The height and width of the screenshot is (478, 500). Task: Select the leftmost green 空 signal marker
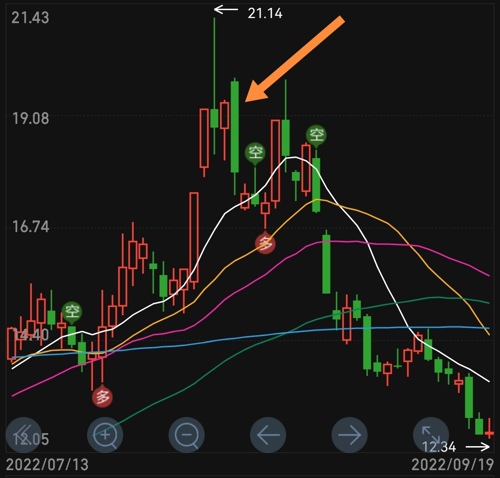(x=72, y=312)
